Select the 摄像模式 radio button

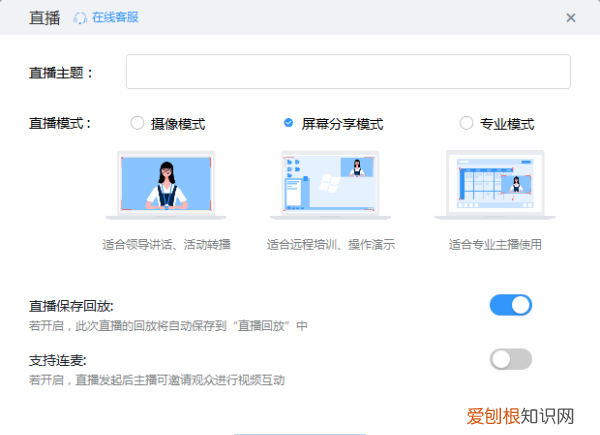click(x=137, y=123)
